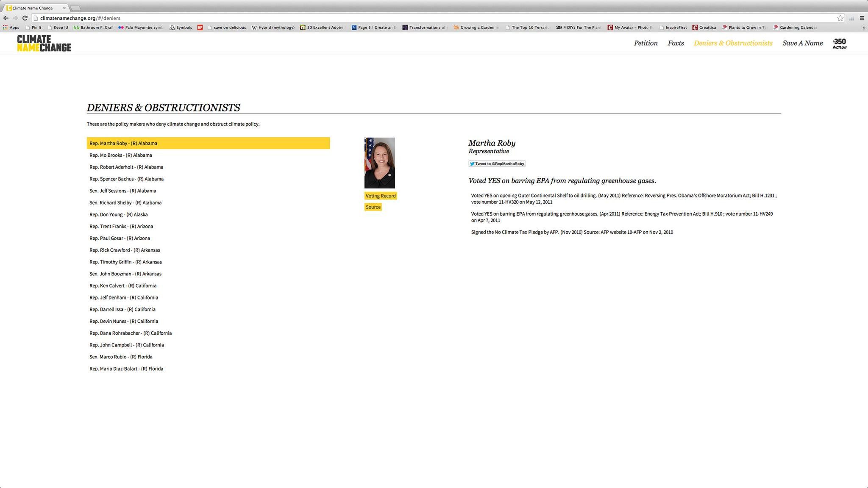Image resolution: width=868 pixels, height=488 pixels.
Task: Open the Palo Mayombe bookmark
Action: pyautogui.click(x=141, y=28)
